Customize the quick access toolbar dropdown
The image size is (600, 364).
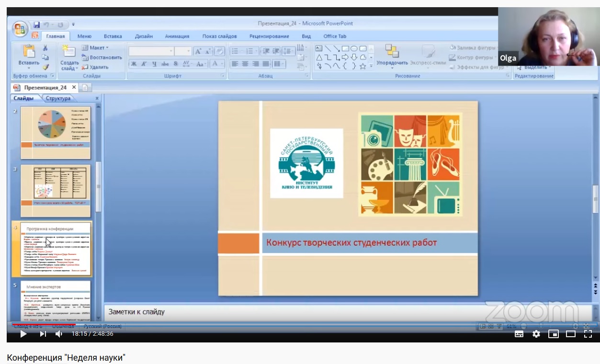click(x=74, y=24)
